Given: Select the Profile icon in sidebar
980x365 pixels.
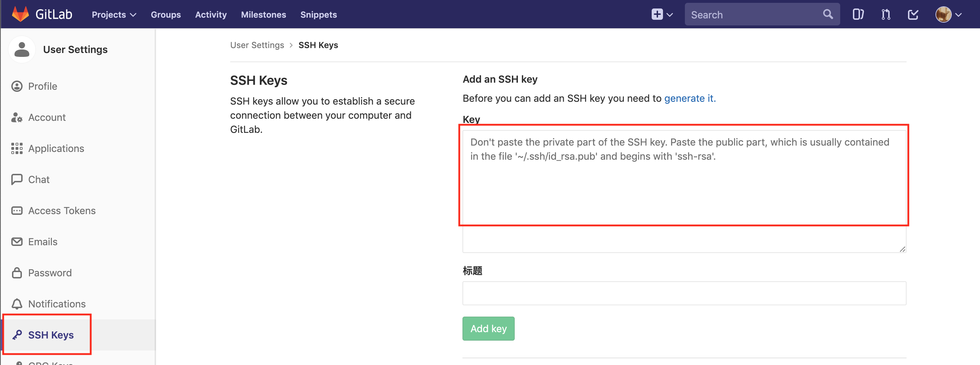Looking at the screenshot, I should pyautogui.click(x=17, y=86).
